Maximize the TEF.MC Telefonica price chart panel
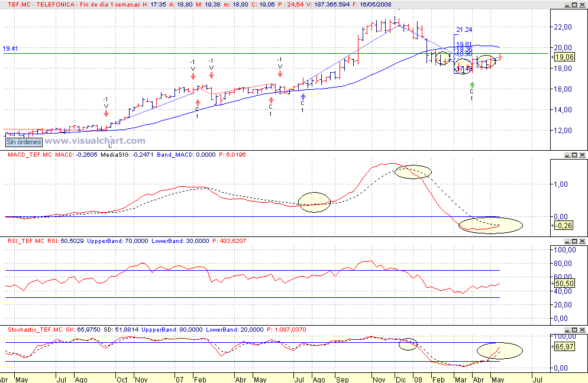Image resolution: width=588 pixels, height=383 pixels. click(575, 5)
